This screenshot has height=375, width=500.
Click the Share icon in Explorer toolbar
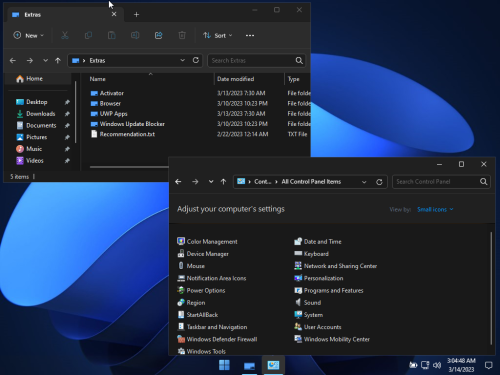(x=159, y=35)
